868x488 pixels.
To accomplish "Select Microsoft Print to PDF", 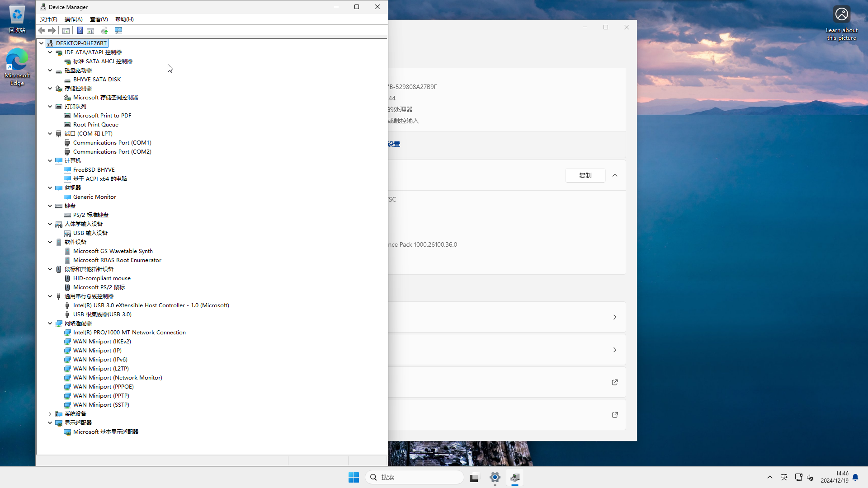I will point(102,116).
